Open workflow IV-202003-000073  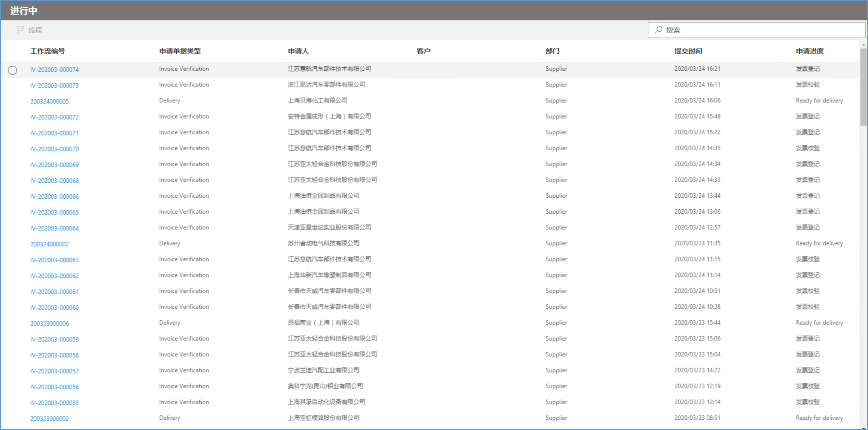55,85
